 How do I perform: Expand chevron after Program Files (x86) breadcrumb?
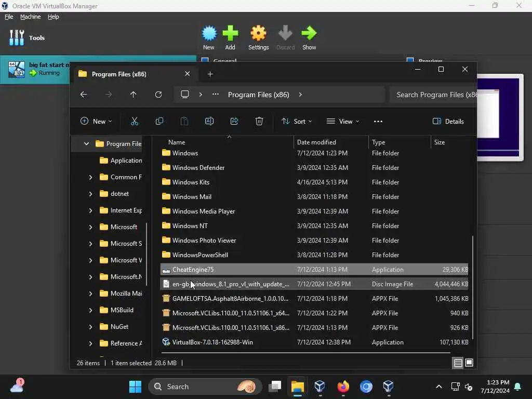pyautogui.click(x=300, y=95)
